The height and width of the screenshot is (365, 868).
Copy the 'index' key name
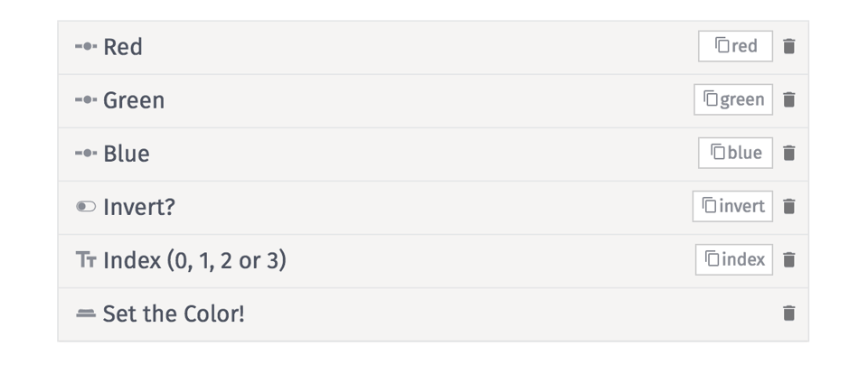pyautogui.click(x=734, y=259)
